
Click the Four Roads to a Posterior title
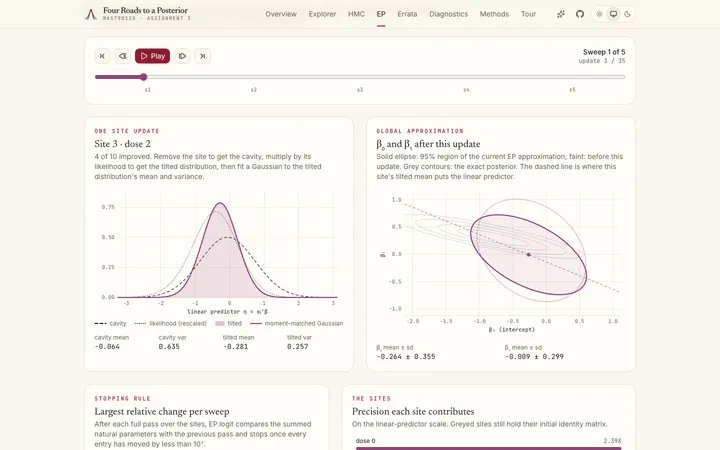pos(145,10)
